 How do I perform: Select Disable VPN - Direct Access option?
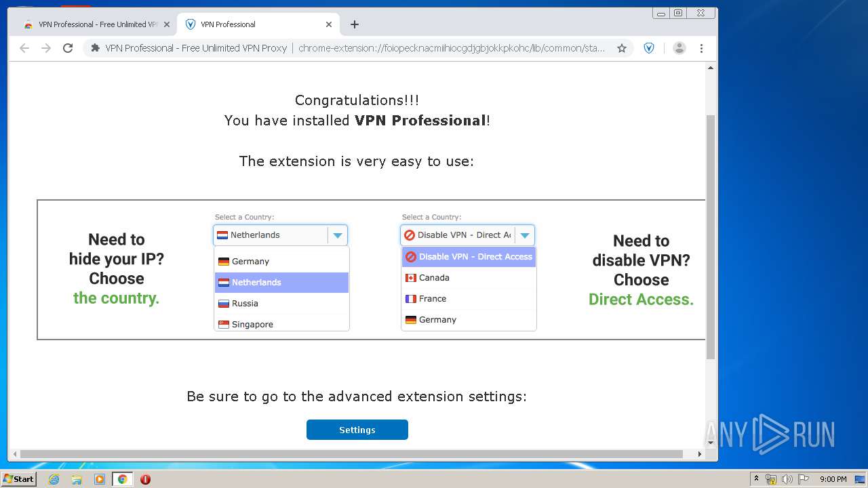(469, 257)
